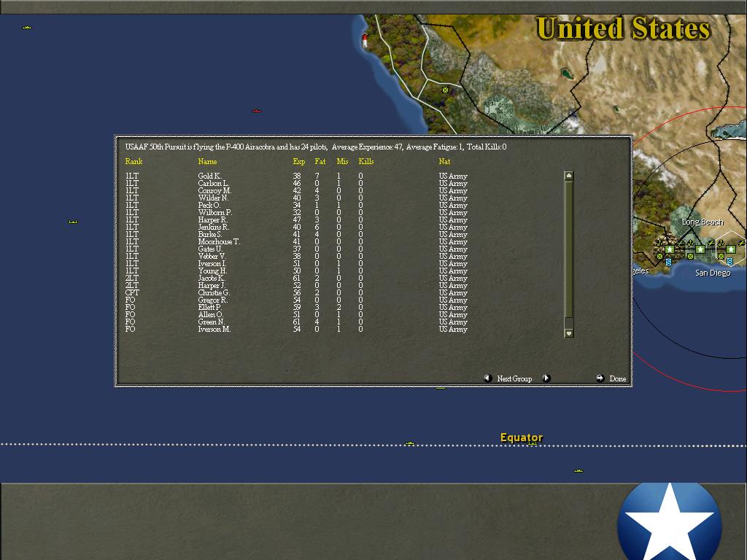The image size is (747, 560).
Task: Click the Long Beach map label
Action: coord(703,222)
